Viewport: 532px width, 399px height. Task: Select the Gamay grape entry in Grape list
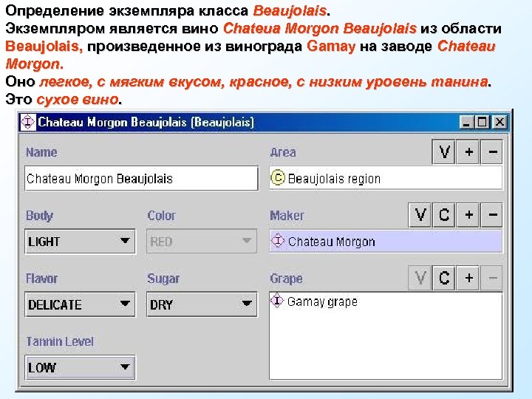tap(386, 301)
